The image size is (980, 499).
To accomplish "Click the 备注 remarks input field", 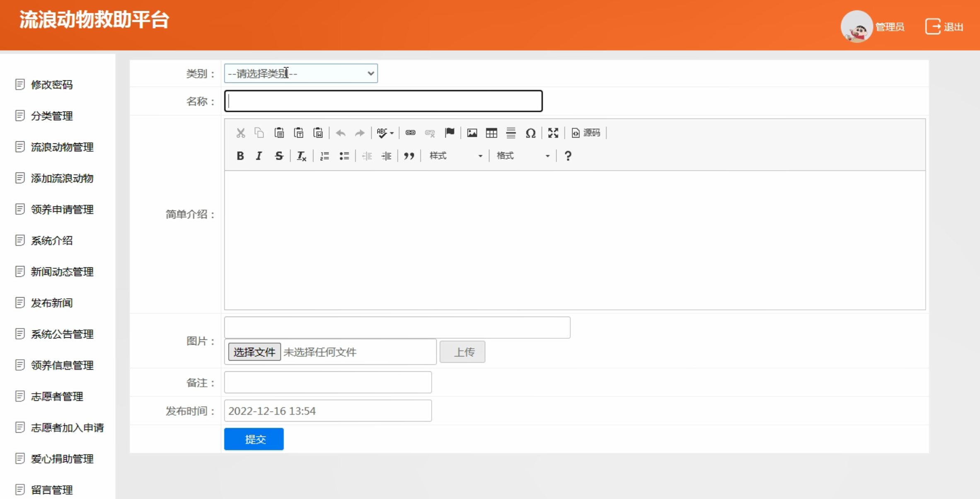I will coord(328,382).
